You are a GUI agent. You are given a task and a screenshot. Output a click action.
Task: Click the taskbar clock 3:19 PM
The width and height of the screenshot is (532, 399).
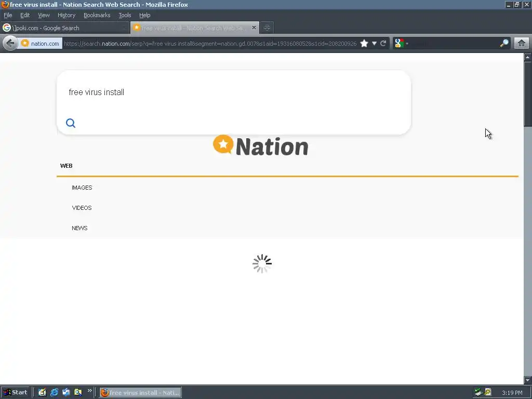(x=512, y=393)
